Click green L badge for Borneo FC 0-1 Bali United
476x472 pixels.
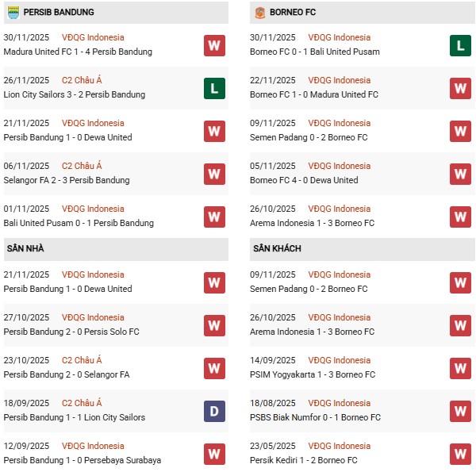click(460, 45)
